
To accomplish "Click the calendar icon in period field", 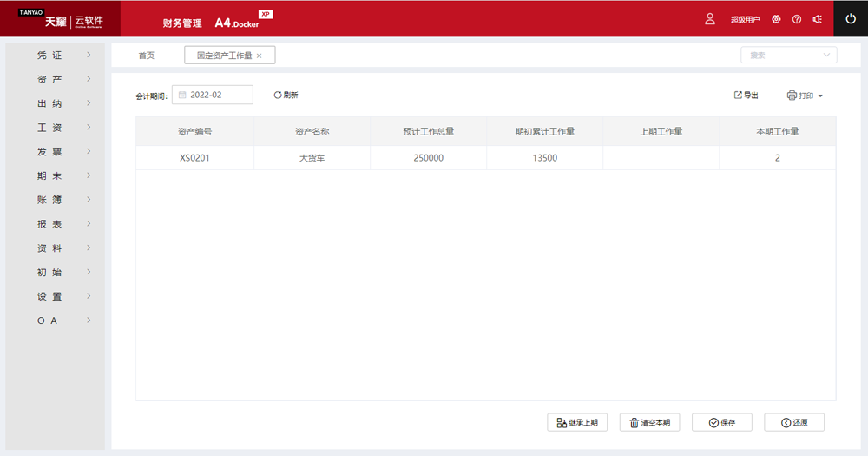I will (x=182, y=95).
